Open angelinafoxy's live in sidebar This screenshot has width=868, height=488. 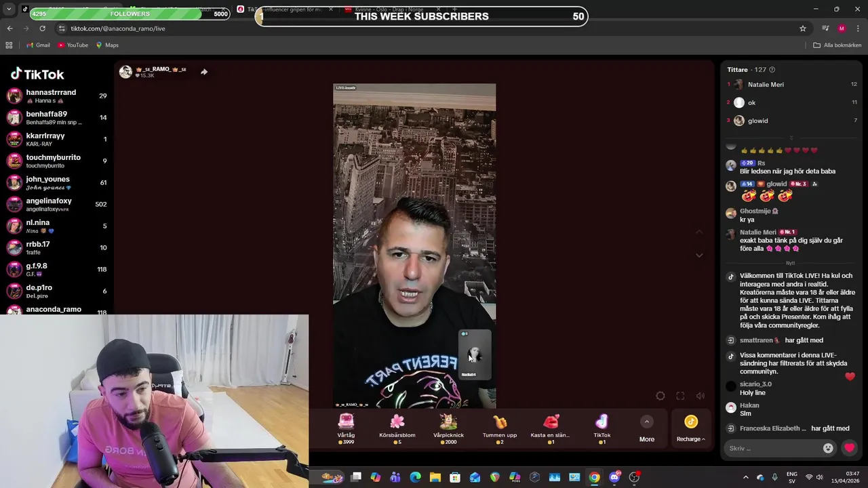(x=57, y=204)
